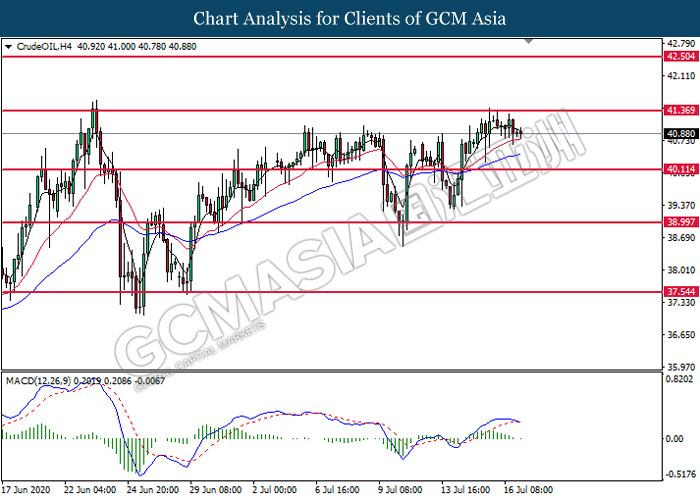Click the chart shift triangle marker
Screen dimensions: 700x500
point(529,42)
